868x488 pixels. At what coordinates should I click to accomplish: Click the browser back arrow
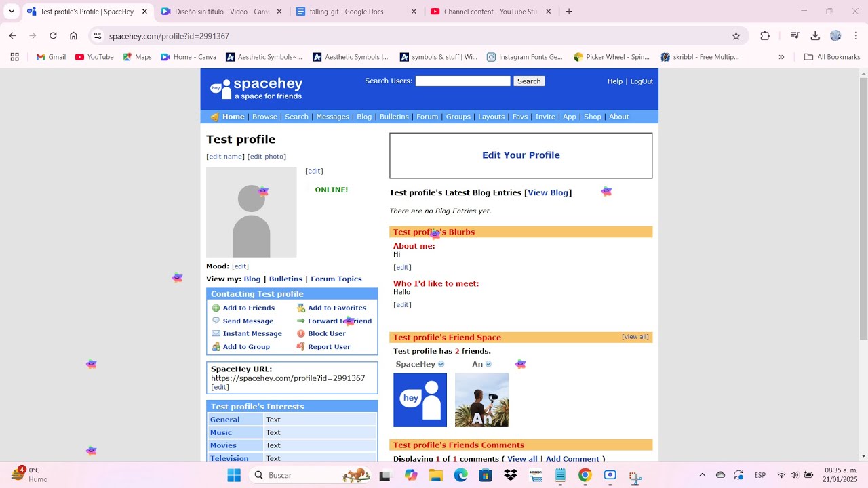click(12, 36)
